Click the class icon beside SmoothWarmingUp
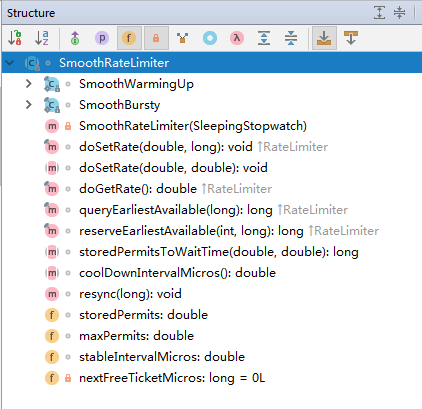422x409 pixels. tap(52, 84)
